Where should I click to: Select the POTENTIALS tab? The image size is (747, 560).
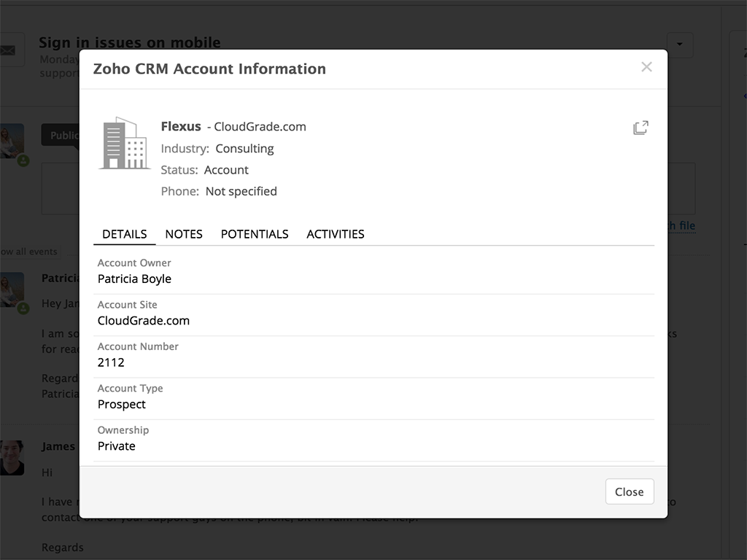coord(255,234)
